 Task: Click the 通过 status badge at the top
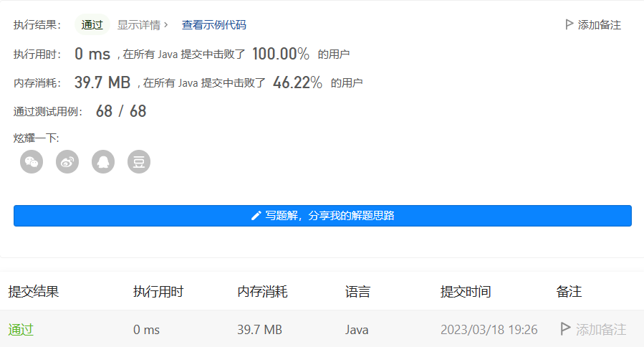coord(92,24)
